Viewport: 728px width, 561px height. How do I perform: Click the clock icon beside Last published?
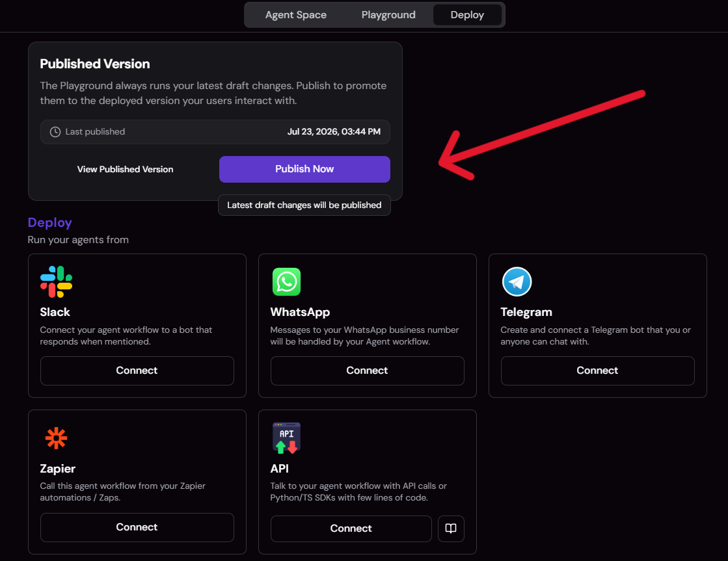(x=55, y=132)
